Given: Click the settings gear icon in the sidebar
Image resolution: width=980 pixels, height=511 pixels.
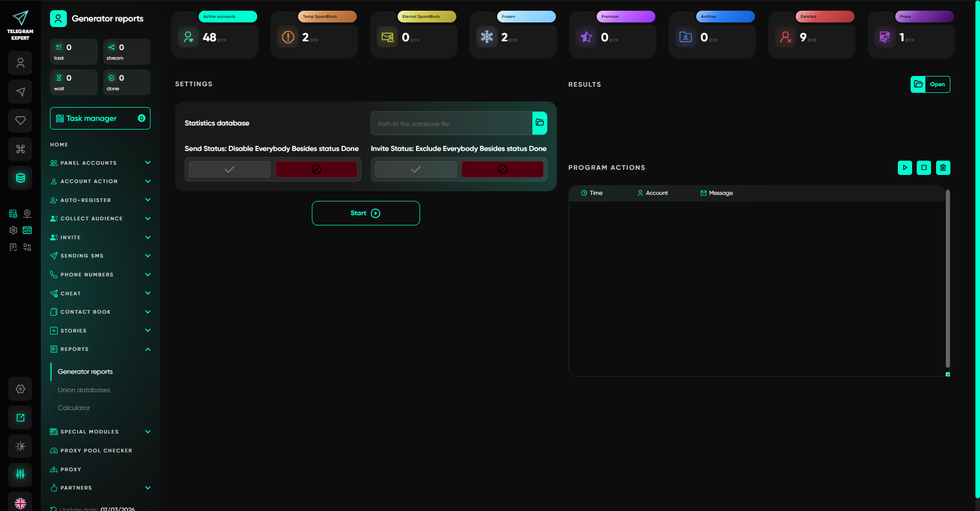Looking at the screenshot, I should [20, 389].
